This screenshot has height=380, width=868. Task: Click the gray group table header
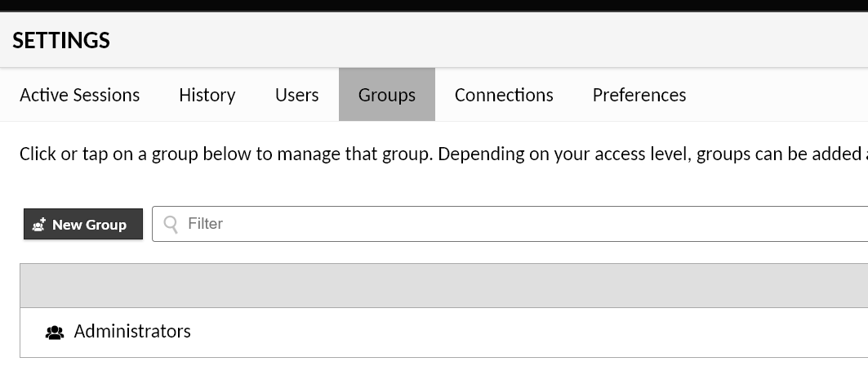444,286
